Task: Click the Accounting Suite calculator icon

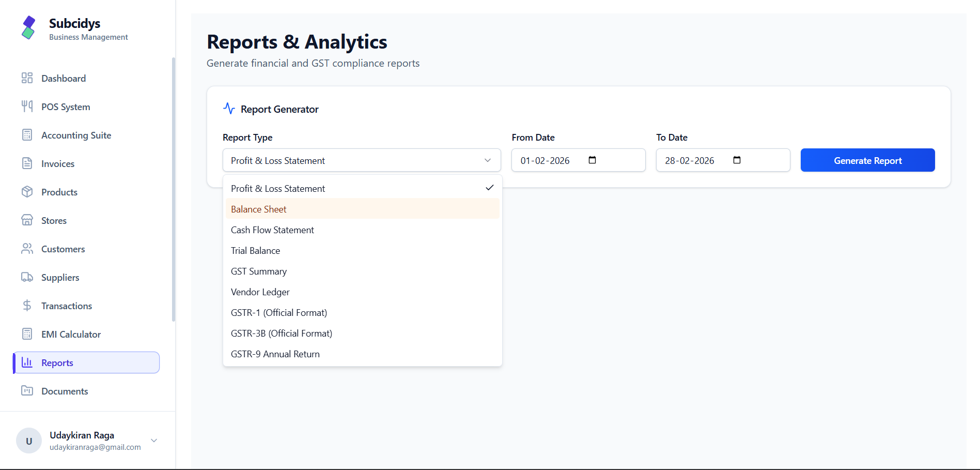Action: click(x=27, y=135)
